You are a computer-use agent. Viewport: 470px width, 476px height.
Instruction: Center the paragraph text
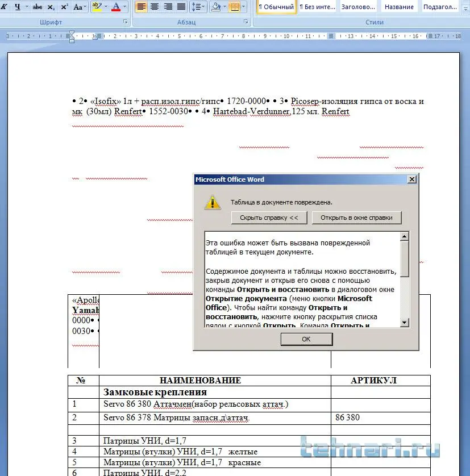155,6
